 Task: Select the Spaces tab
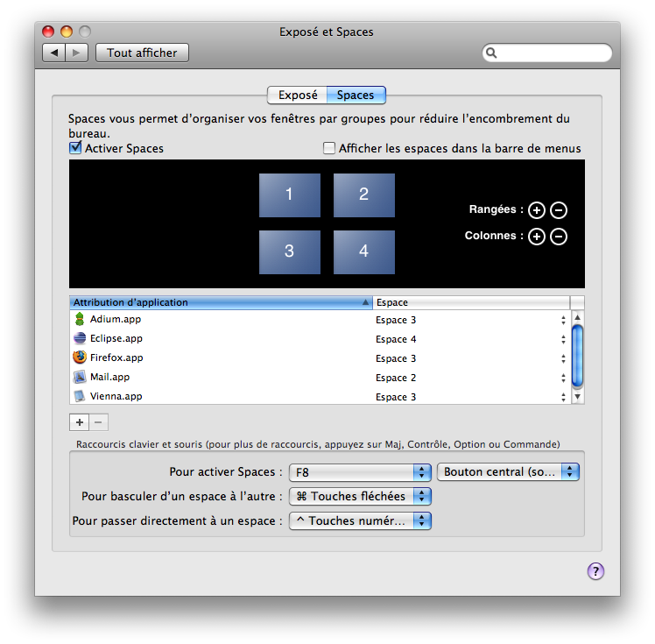356,95
